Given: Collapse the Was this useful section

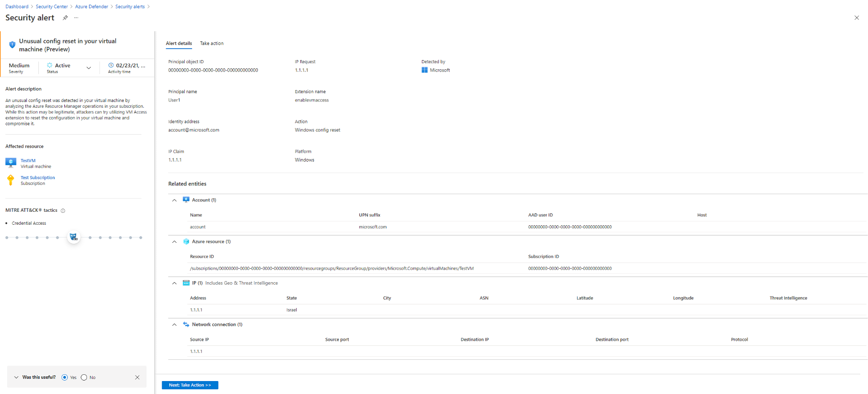Looking at the screenshot, I should coord(16,377).
